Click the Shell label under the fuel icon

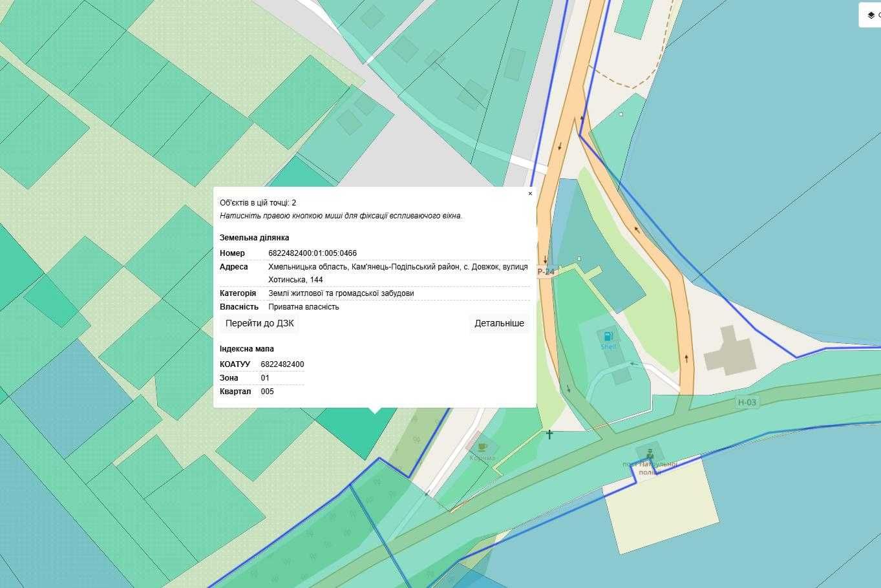coord(608,347)
